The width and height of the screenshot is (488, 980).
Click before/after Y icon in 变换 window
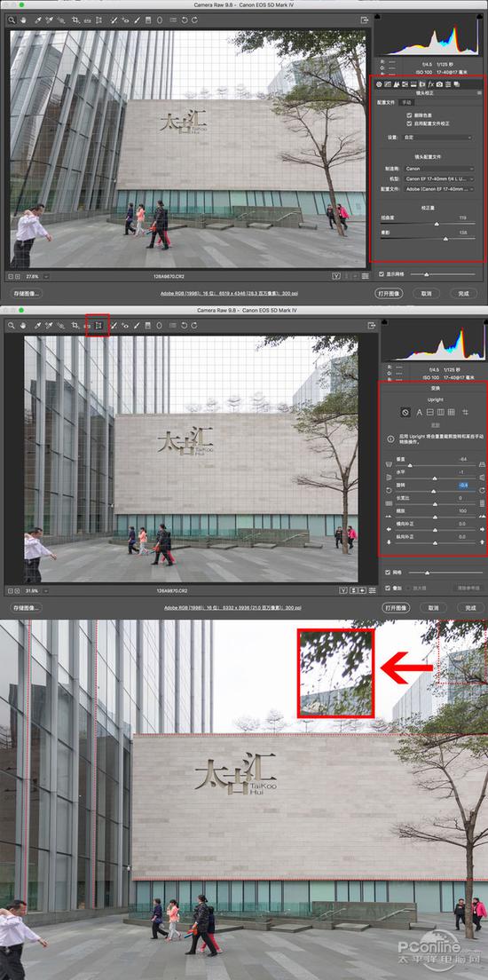coord(343,591)
